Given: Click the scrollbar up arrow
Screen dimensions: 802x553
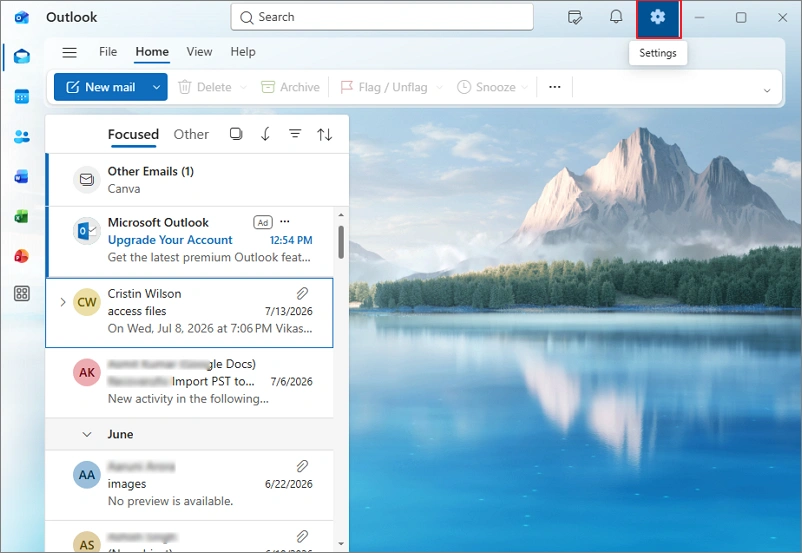Looking at the screenshot, I should [341, 215].
